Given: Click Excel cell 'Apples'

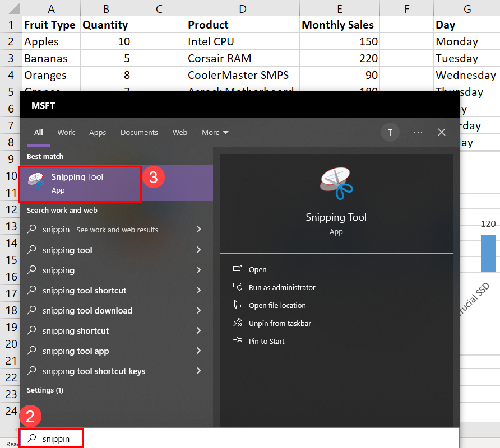Looking at the screenshot, I should (51, 41).
